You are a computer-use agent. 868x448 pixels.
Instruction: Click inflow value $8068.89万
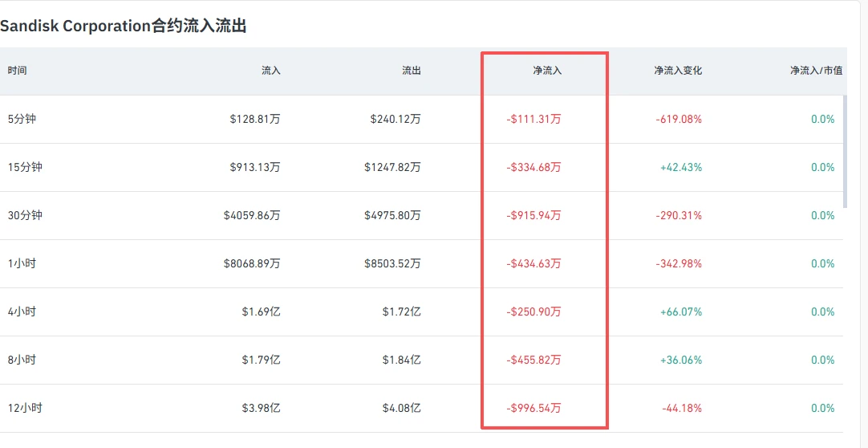point(252,263)
